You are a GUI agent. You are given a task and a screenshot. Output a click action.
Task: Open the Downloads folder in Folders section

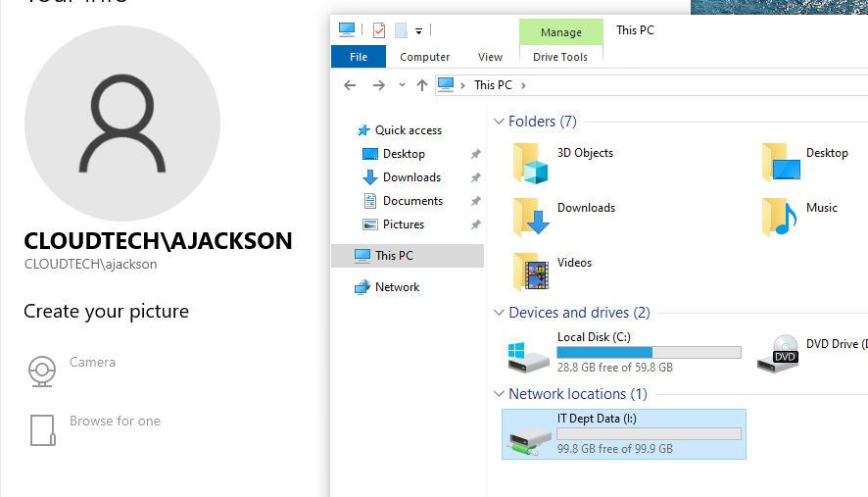coord(532,218)
